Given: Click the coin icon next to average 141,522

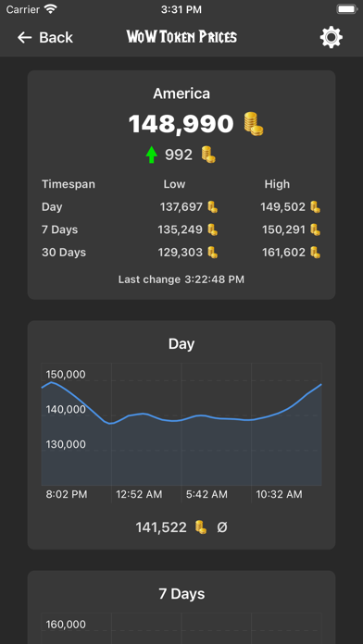Looking at the screenshot, I should click(x=201, y=526).
